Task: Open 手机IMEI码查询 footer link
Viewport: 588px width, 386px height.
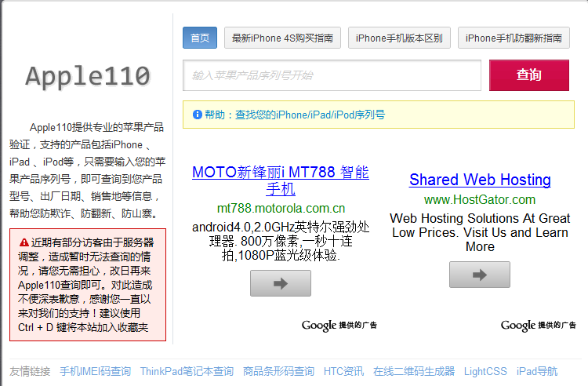Action: click(x=95, y=371)
